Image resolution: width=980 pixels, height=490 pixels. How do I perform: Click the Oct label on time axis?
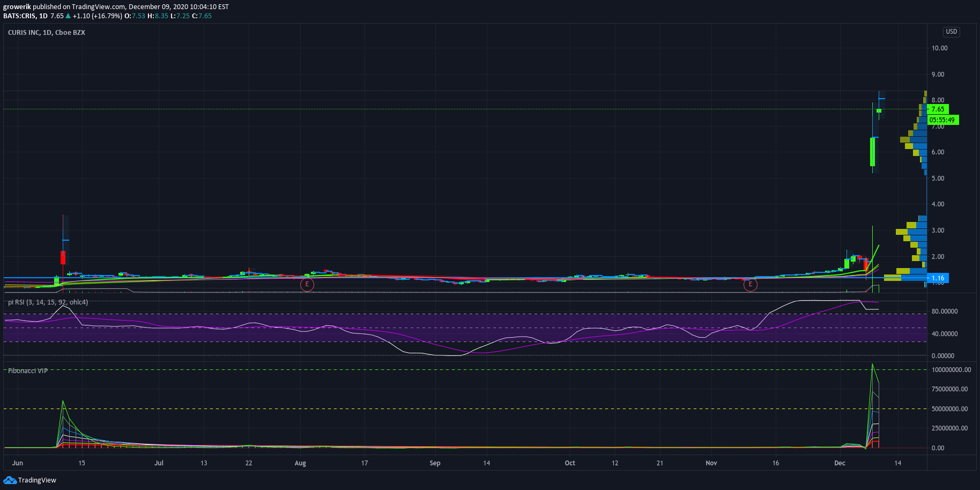click(570, 463)
